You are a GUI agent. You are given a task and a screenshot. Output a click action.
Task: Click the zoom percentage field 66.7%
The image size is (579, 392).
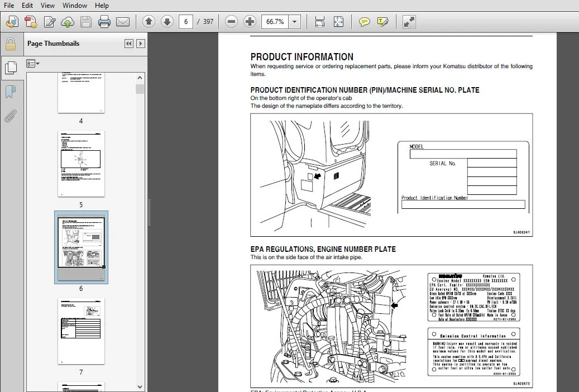click(275, 22)
